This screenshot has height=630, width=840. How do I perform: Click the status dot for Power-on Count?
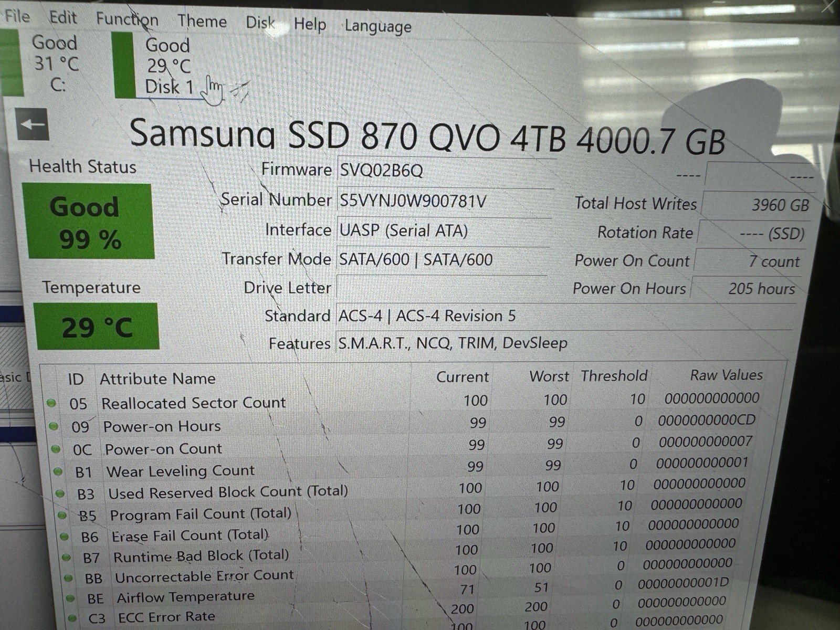pos(56,449)
